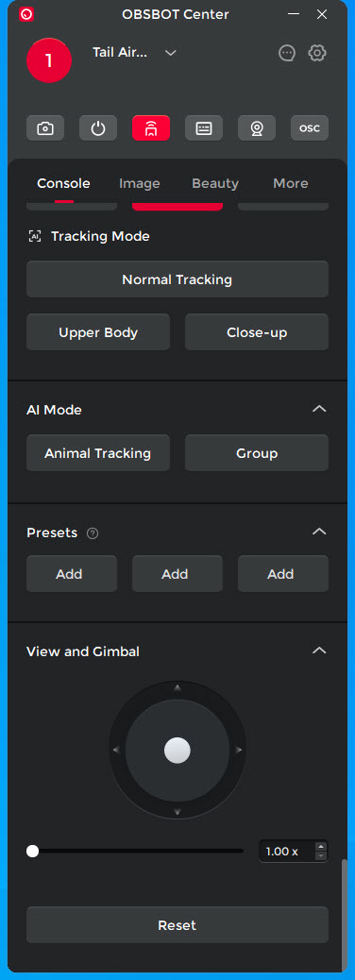
Task: Switch to the Beauty tab
Action: pyautogui.click(x=215, y=183)
